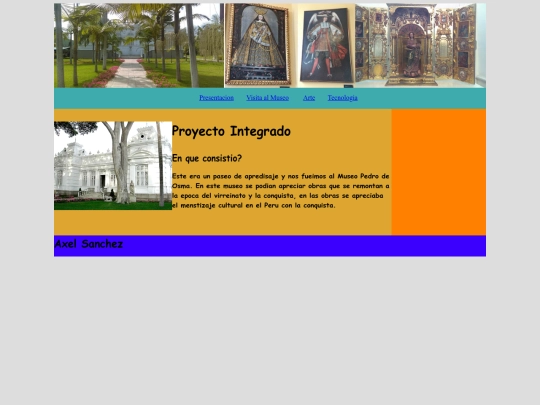This screenshot has width=540, height=405.
Task: Open the Arte navigation link
Action: point(309,98)
